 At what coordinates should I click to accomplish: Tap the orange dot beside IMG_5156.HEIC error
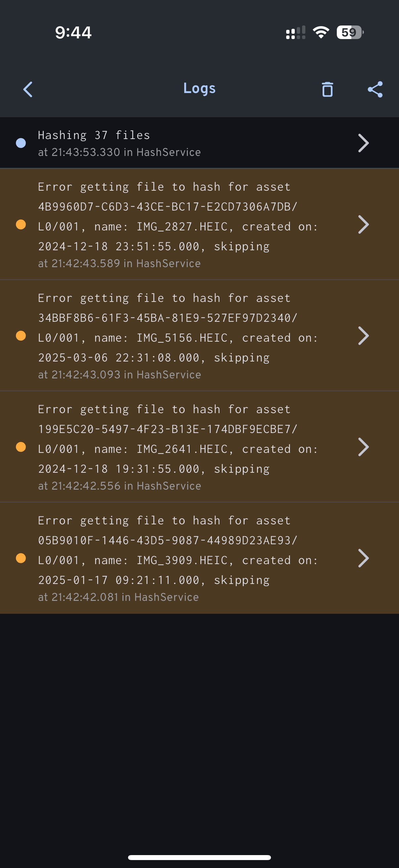[21, 336]
